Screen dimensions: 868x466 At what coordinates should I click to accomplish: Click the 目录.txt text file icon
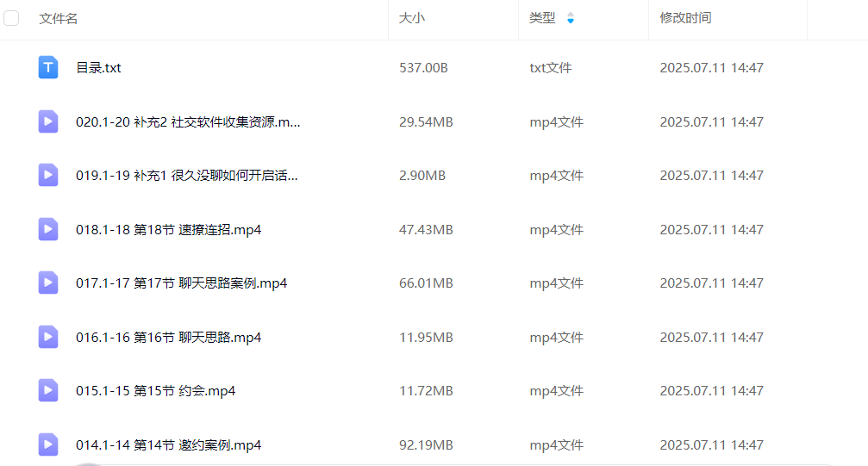tap(48, 67)
